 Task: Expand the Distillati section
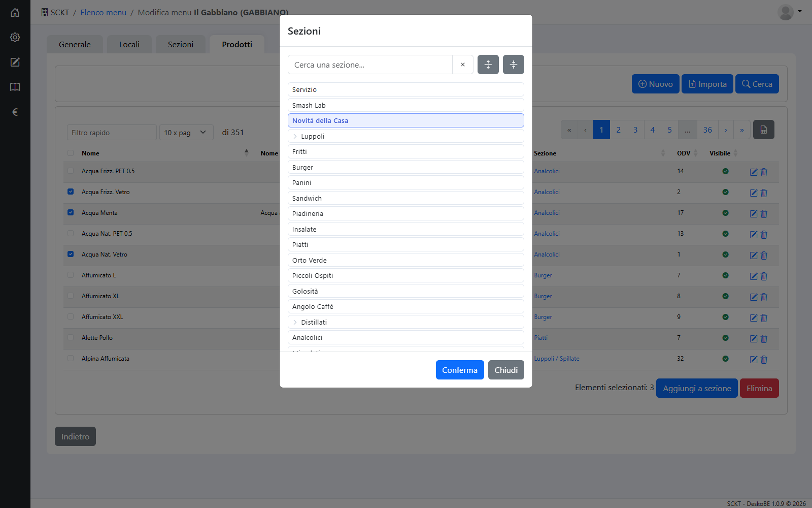coord(295,322)
